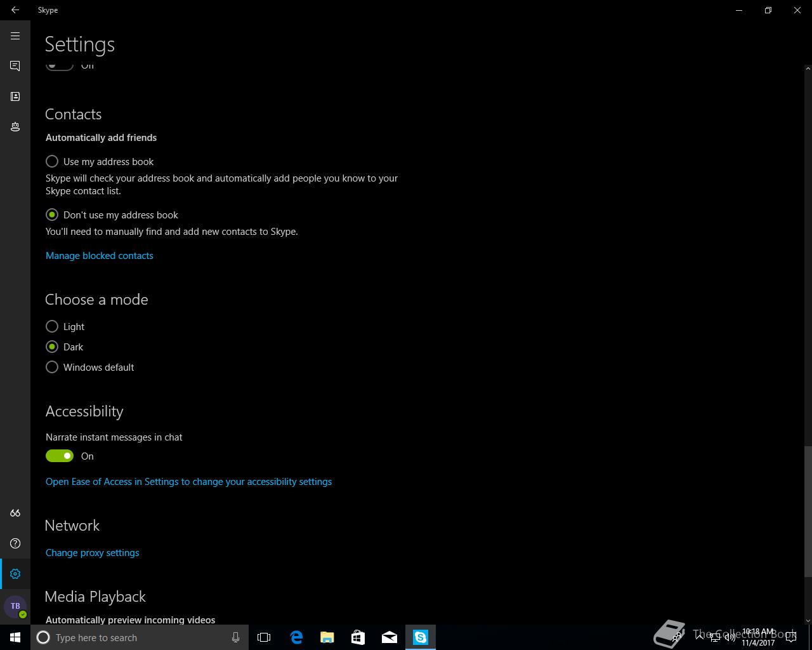
Task: Click the Settings page title
Action: tap(80, 44)
